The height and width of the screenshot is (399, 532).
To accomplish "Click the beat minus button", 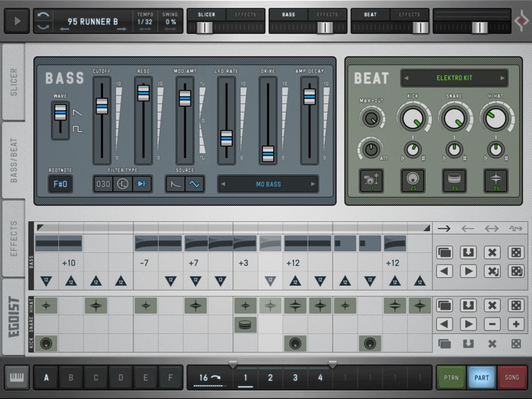I will pyautogui.click(x=492, y=324).
